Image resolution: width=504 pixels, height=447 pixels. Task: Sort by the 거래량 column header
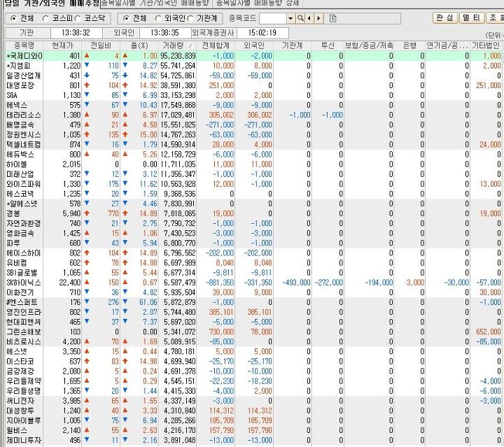pos(178,45)
